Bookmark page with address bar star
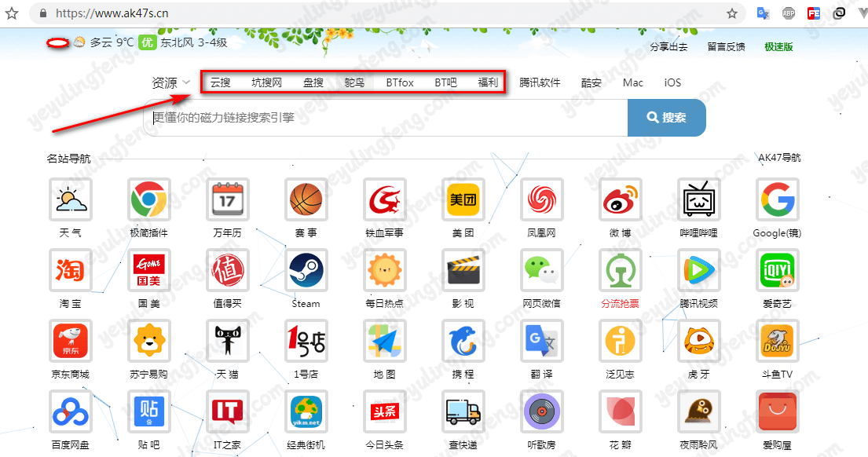This screenshot has width=868, height=457. coord(732,13)
